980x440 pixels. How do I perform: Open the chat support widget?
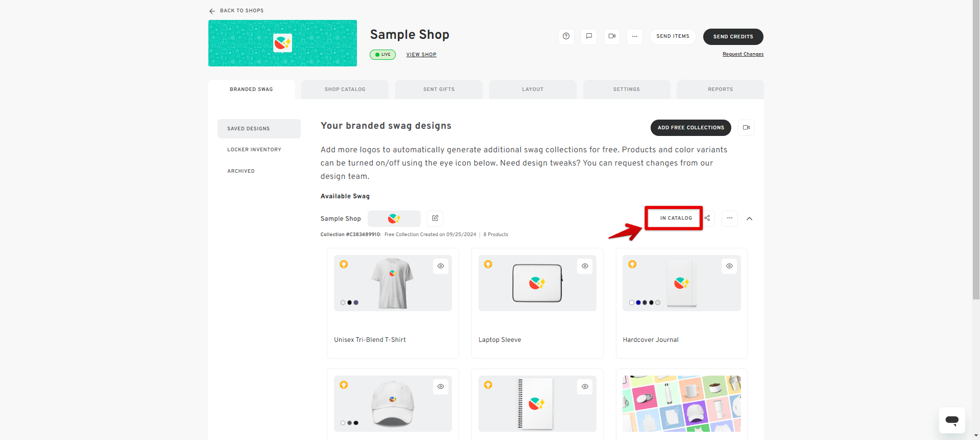pyautogui.click(x=952, y=420)
